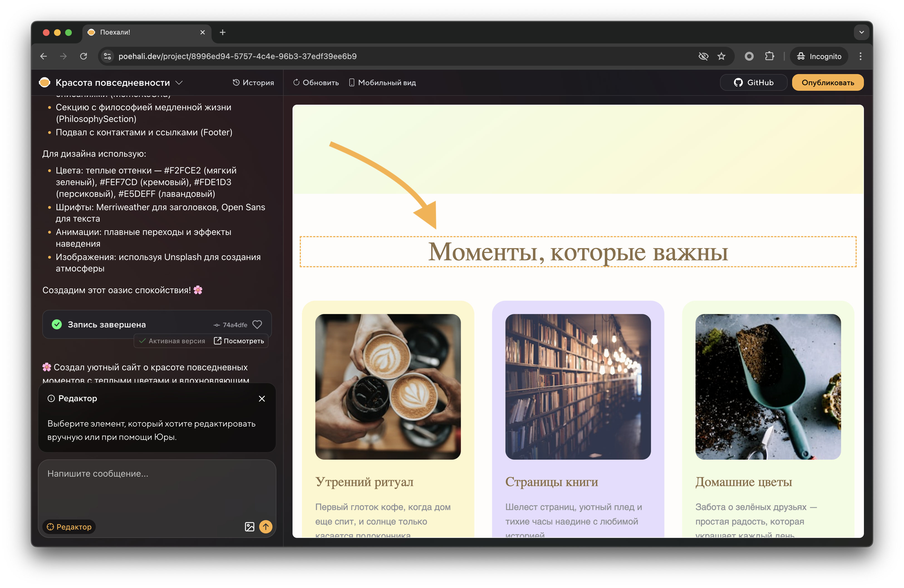Viewport: 904px width, 588px height.
Task: Click the "Напишите сообщение..." input field
Action: pyautogui.click(x=114, y=474)
